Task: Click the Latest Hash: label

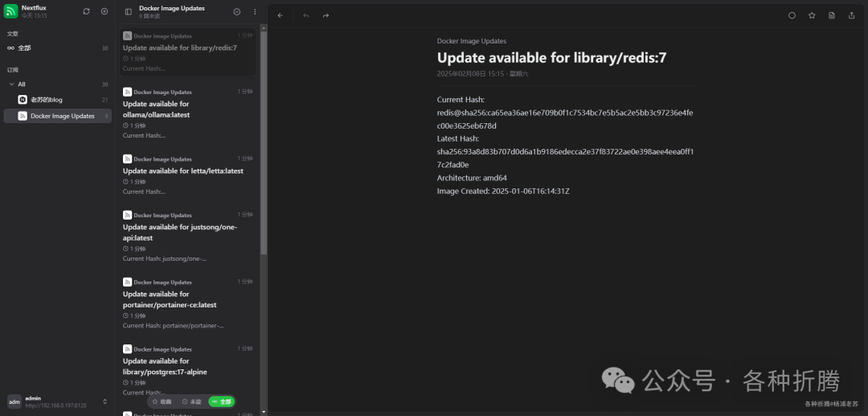Action: click(x=458, y=138)
